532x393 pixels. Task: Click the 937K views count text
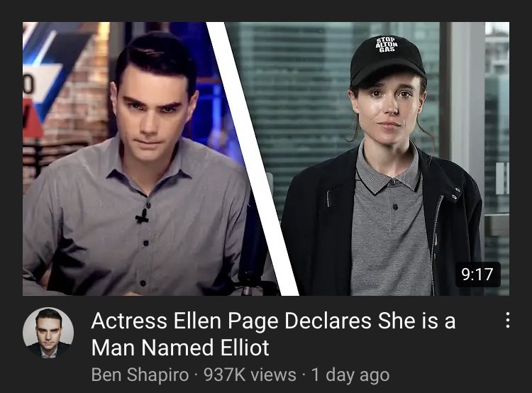(250, 375)
